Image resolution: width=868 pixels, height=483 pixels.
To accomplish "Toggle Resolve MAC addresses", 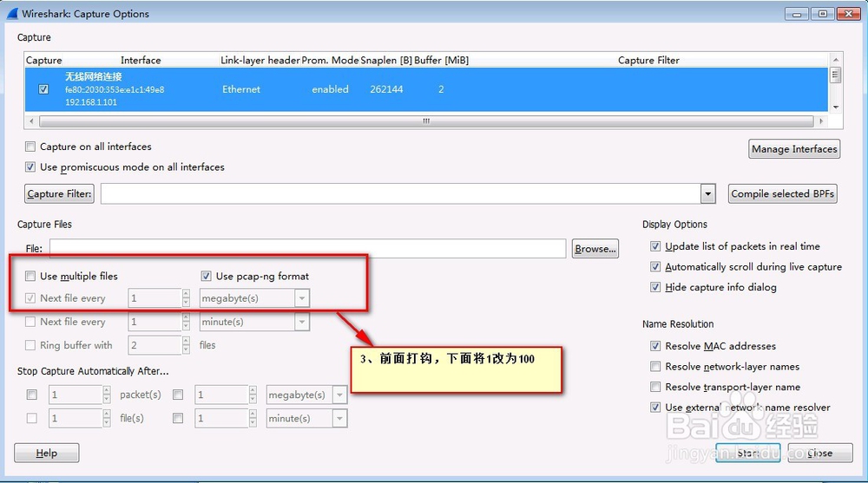I will (x=655, y=346).
